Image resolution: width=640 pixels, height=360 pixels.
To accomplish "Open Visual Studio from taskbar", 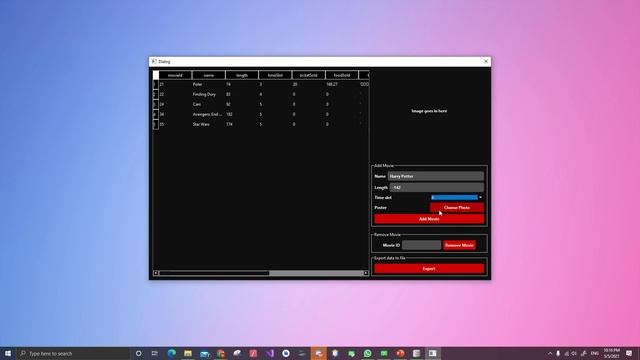I will [x=270, y=353].
